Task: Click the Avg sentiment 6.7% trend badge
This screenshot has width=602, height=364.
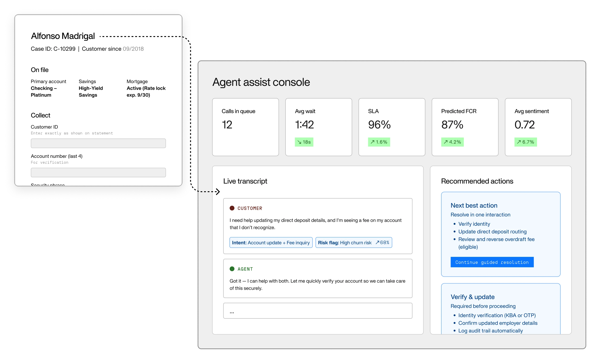Action: 525,142
